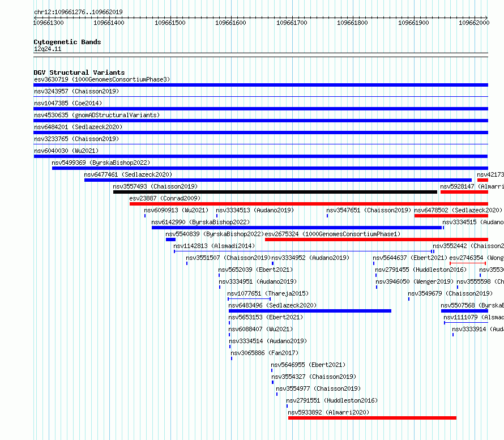Select nsv1047385 (Coe2014) variant label
Viewport: 504px width, 440px height.
(68, 103)
